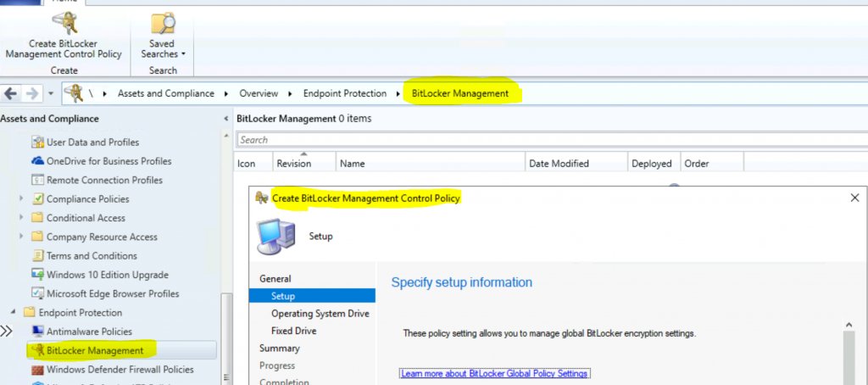This screenshot has width=868, height=385.
Task: Expand arrow after Overview breadcrumb
Action: (290, 93)
